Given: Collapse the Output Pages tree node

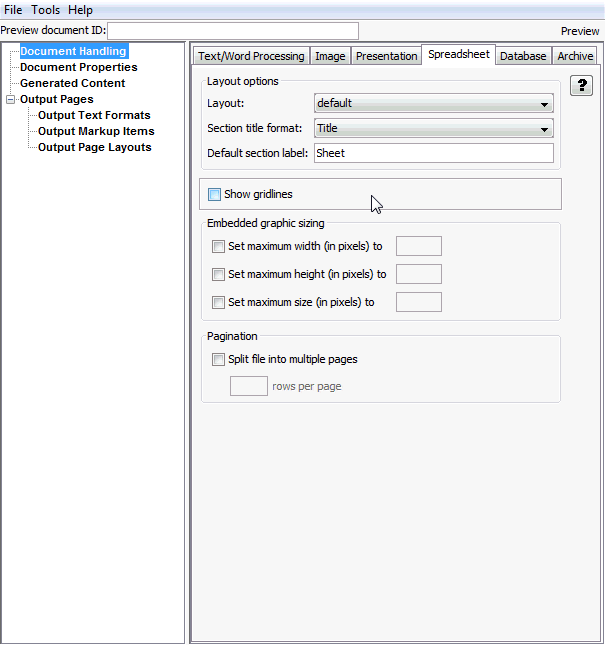Looking at the screenshot, I should (11, 100).
